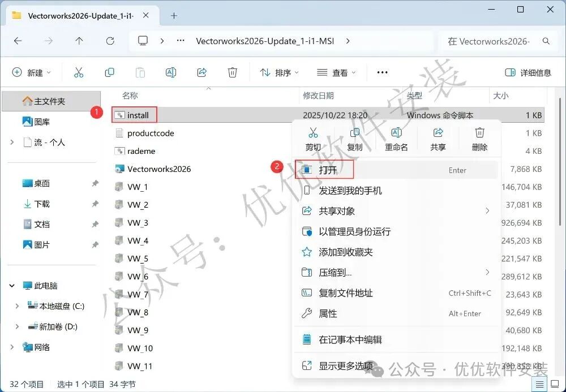Select the Vectorworks2026 installer file
Image resolution: width=566 pixels, height=392 pixels.
(x=159, y=169)
